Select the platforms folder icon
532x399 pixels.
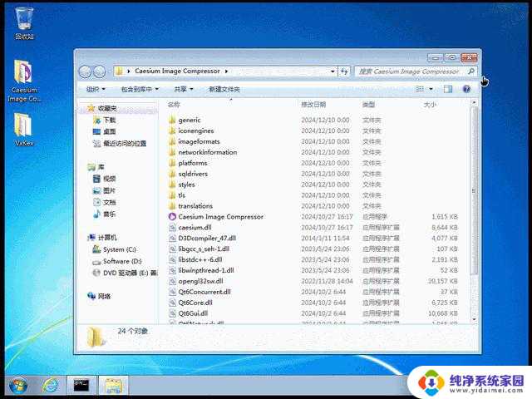point(172,163)
